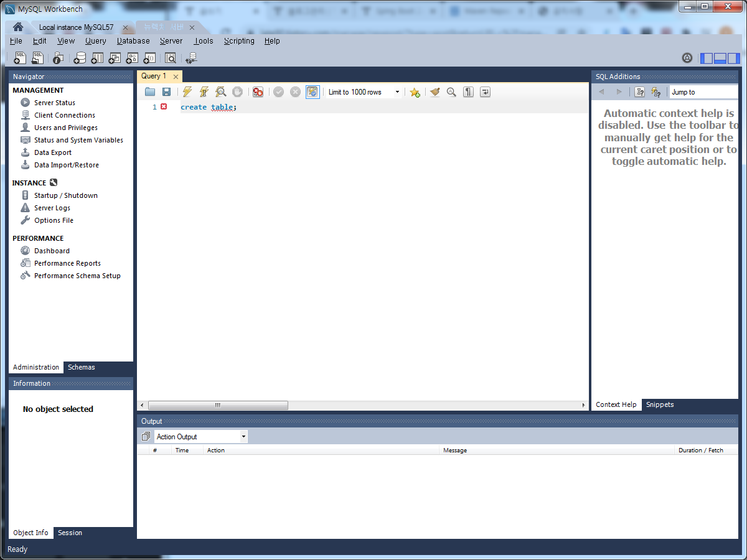Open the Jump to topic dropdown
This screenshot has width=747, height=560.
pyautogui.click(x=704, y=92)
